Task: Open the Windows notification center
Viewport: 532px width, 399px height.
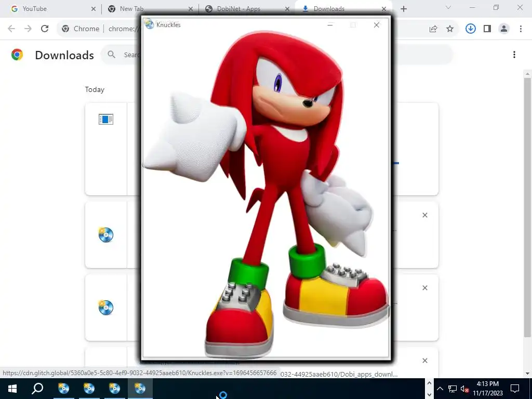Action: [x=515, y=389]
